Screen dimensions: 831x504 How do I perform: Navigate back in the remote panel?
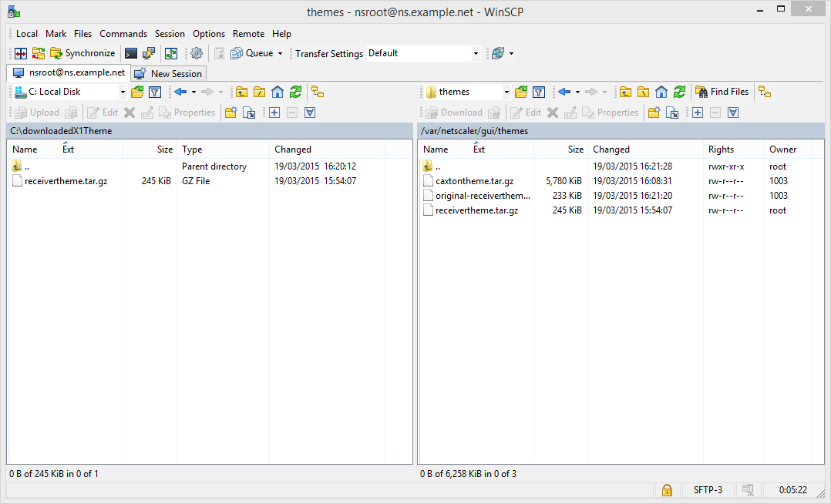pyautogui.click(x=564, y=92)
